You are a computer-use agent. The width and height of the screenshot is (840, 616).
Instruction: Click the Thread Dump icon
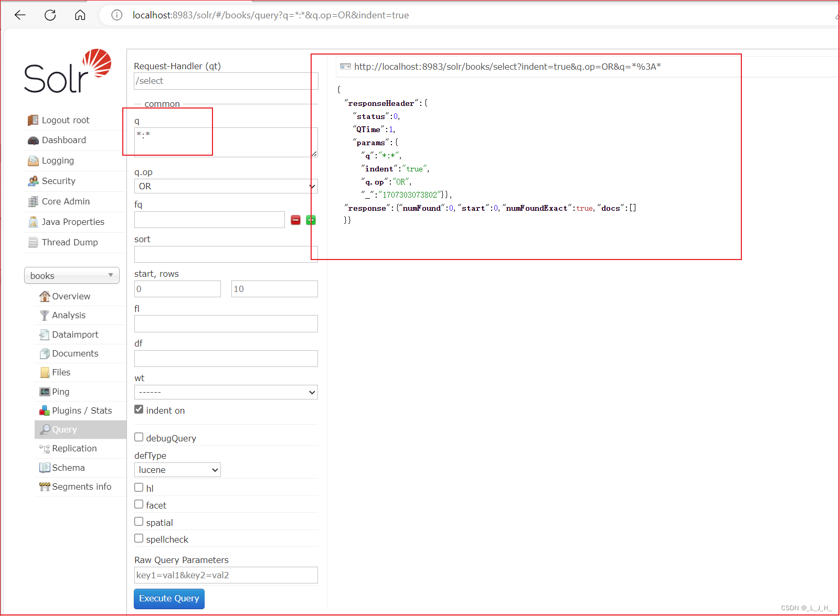(33, 242)
